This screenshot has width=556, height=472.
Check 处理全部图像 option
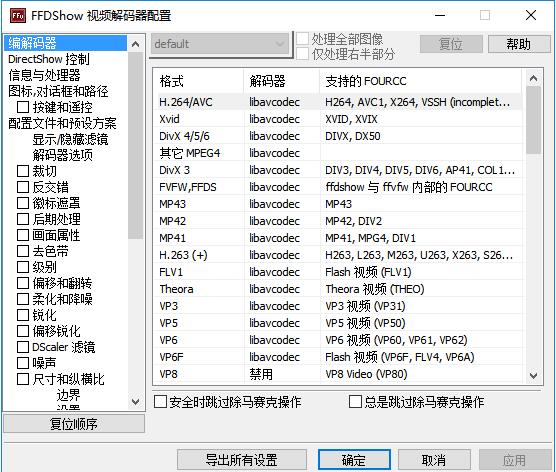(x=302, y=39)
